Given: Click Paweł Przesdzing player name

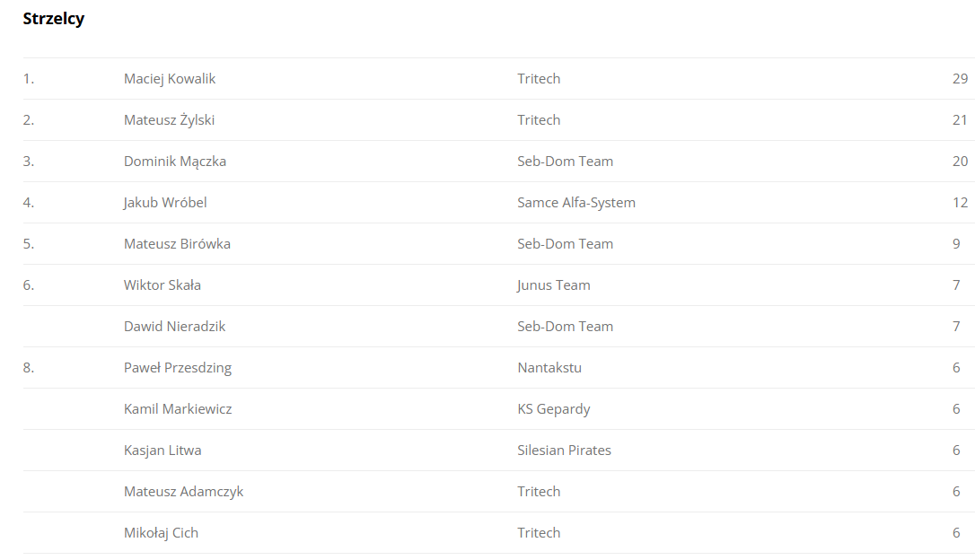Looking at the screenshot, I should 177,368.
